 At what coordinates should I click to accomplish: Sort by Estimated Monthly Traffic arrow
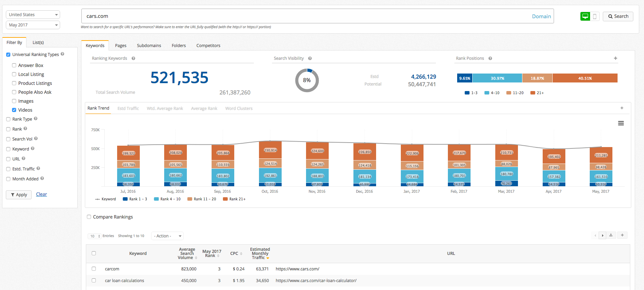(x=268, y=258)
